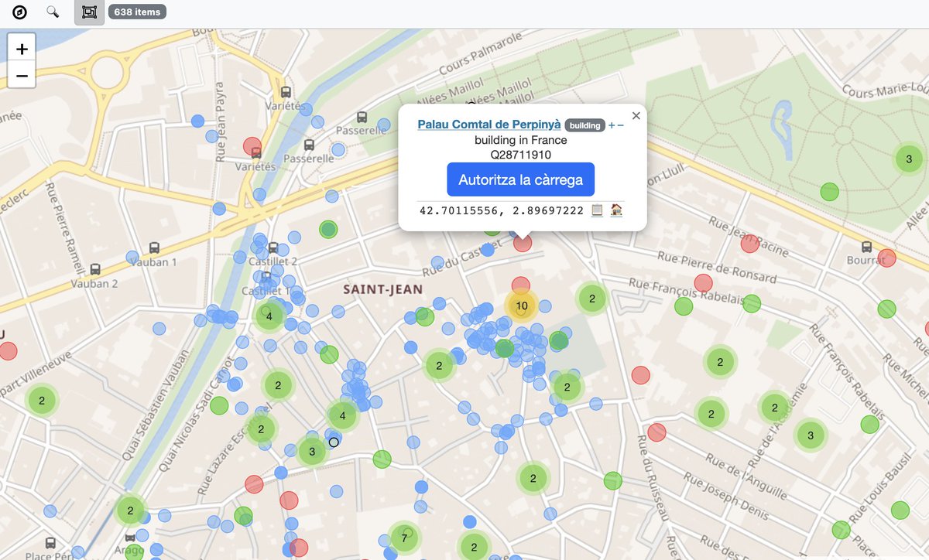Select the Q28711910 identifier text
The image size is (929, 560).
coord(520,154)
